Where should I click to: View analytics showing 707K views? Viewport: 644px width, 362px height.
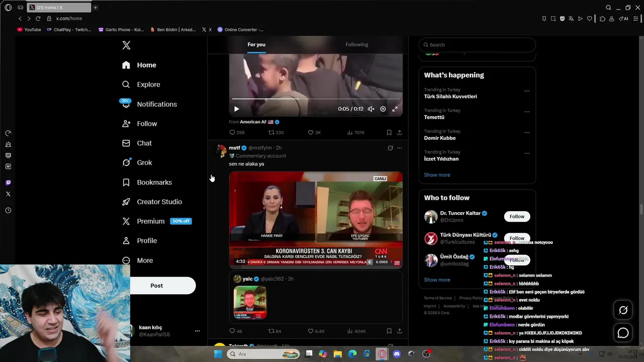356,133
